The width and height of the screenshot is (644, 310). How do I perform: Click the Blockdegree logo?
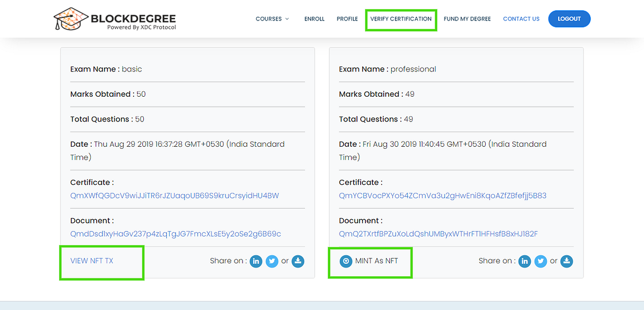114,19
